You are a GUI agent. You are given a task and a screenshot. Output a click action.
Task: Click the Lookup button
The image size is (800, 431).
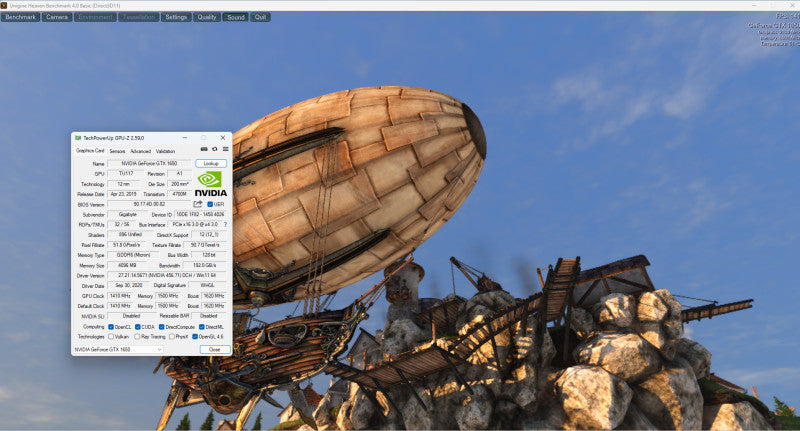coord(211,163)
